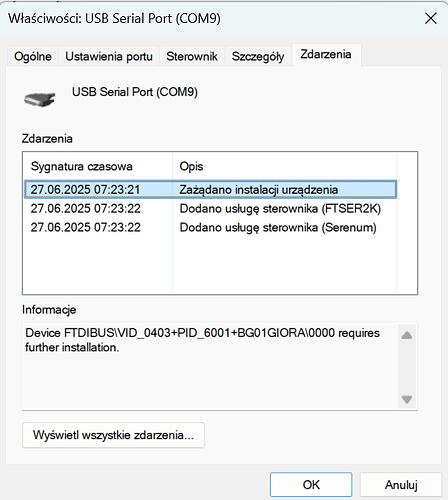Click the information box scroll down arrow

(x=407, y=399)
